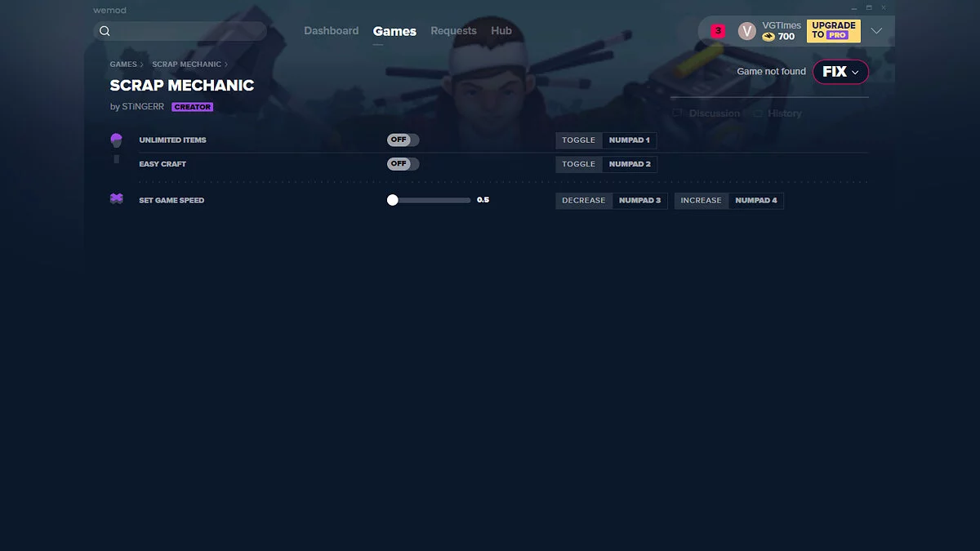Click the VGTimes user avatar
The width and height of the screenshot is (980, 551).
746,31
